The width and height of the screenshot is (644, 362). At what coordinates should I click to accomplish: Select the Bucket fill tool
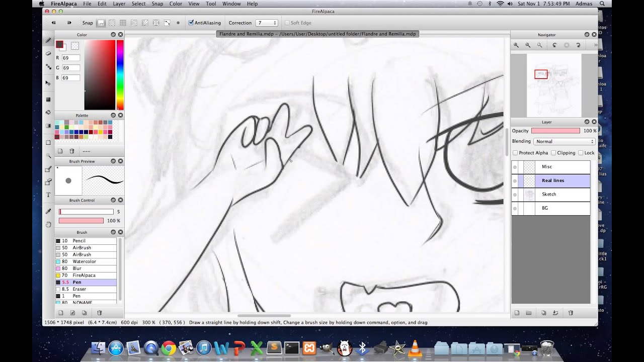(48, 113)
